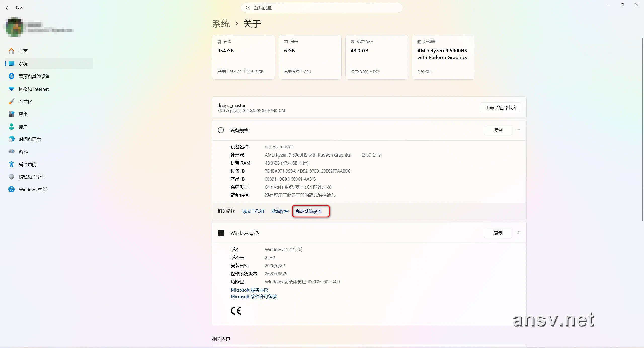Collapse the Windows 规格 section chevron

(x=518, y=233)
